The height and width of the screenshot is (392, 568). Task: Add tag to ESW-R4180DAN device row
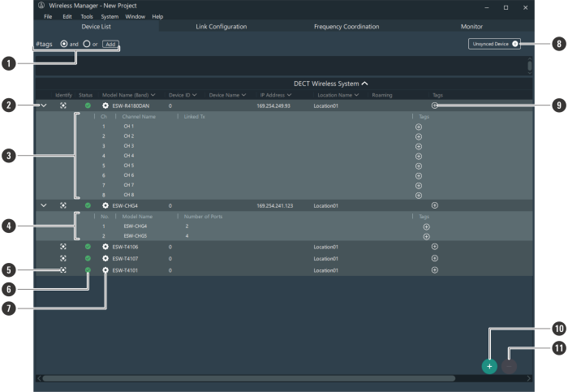(435, 106)
